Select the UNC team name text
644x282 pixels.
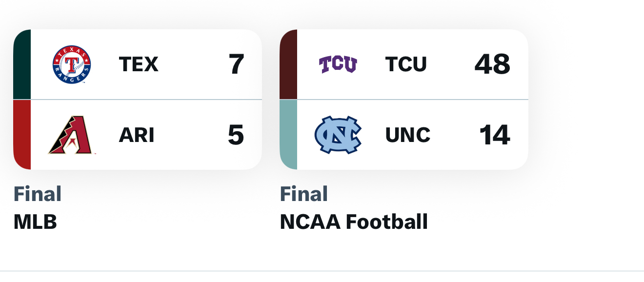408,135
